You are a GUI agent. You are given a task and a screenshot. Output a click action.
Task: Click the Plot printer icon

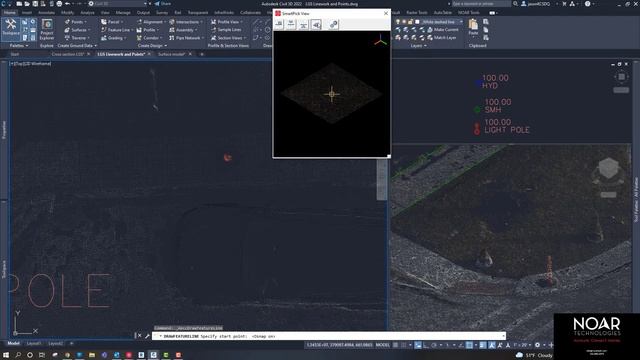(59, 4)
